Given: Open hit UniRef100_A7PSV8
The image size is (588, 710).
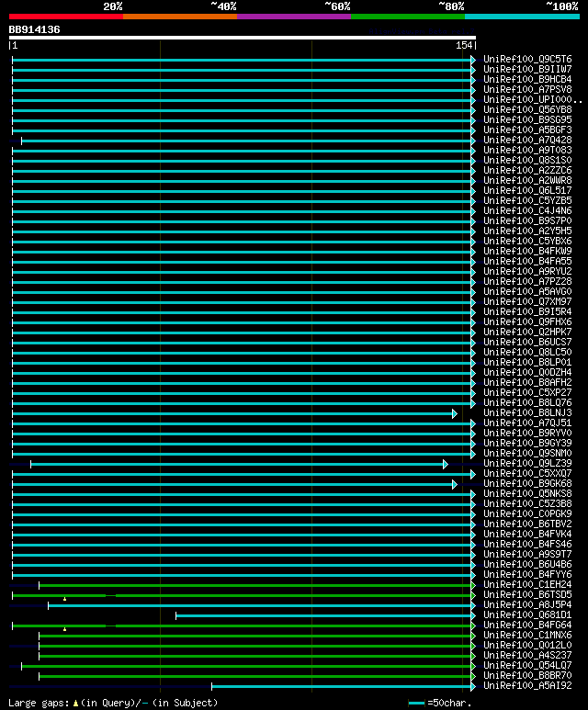Looking at the screenshot, I should (527, 90).
